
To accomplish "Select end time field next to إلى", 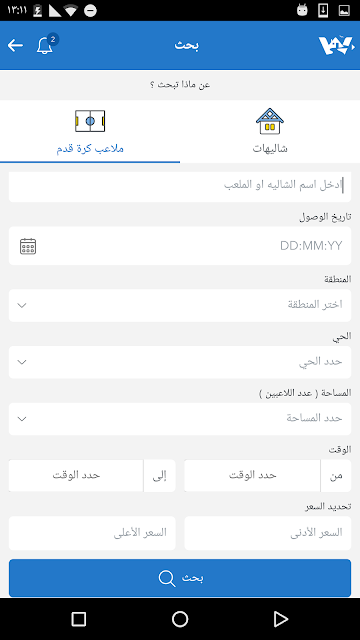I will tap(76, 476).
